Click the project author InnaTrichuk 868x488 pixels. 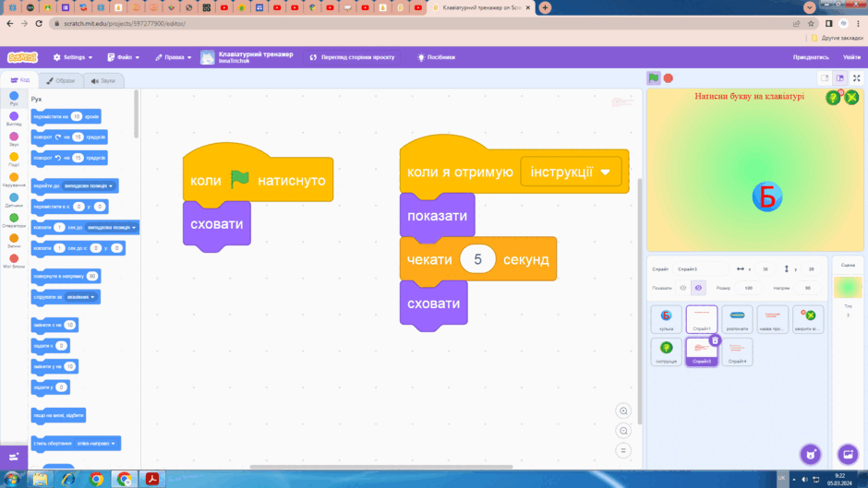pyautogui.click(x=235, y=61)
